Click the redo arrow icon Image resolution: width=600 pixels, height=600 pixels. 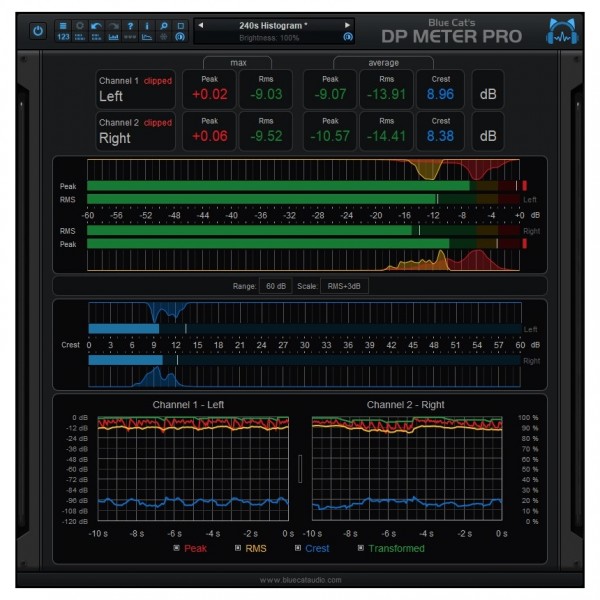[113, 25]
